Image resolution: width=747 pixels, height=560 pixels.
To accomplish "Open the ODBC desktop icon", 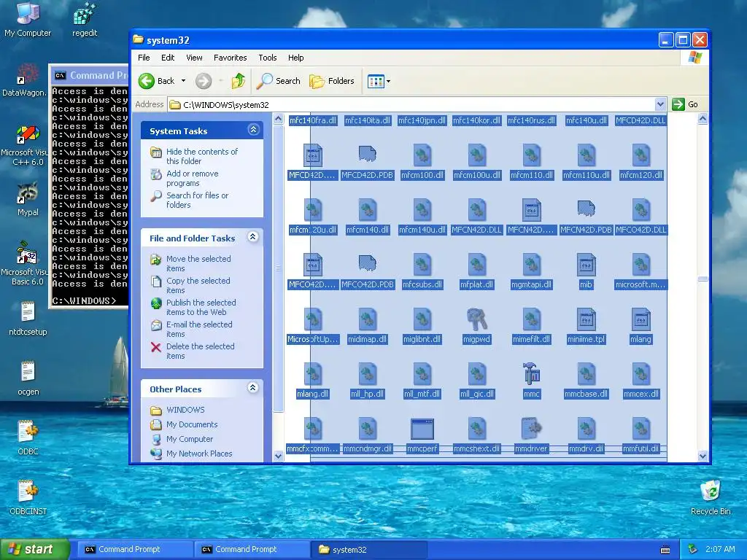I will (28, 437).
